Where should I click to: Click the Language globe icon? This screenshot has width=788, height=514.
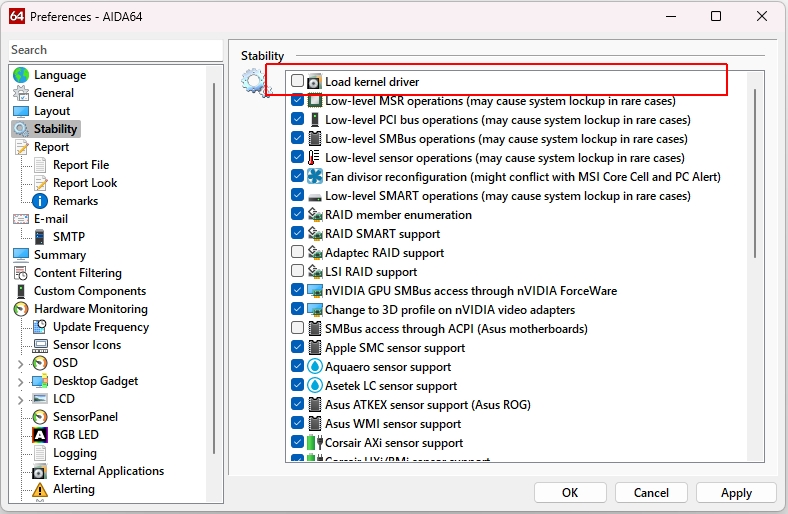(21, 75)
